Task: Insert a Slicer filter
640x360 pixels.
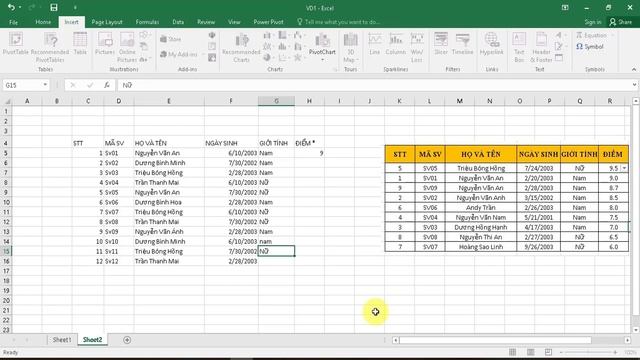Action: [x=441, y=44]
